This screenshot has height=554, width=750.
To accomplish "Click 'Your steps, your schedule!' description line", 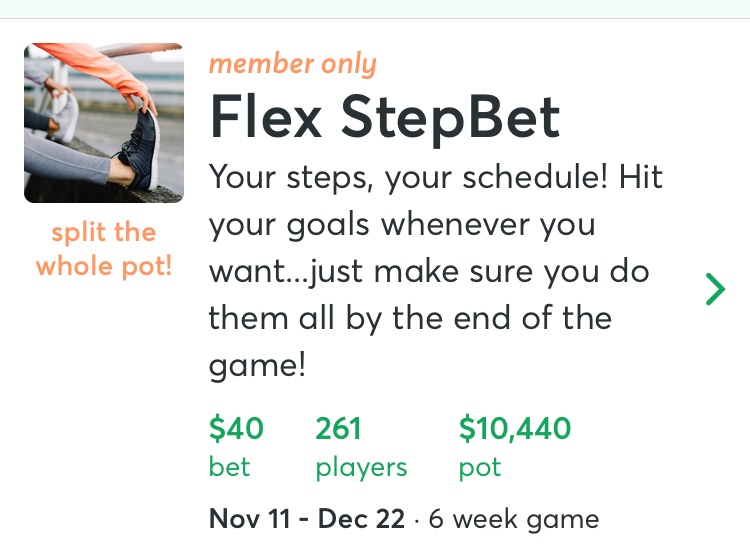I will point(436,178).
